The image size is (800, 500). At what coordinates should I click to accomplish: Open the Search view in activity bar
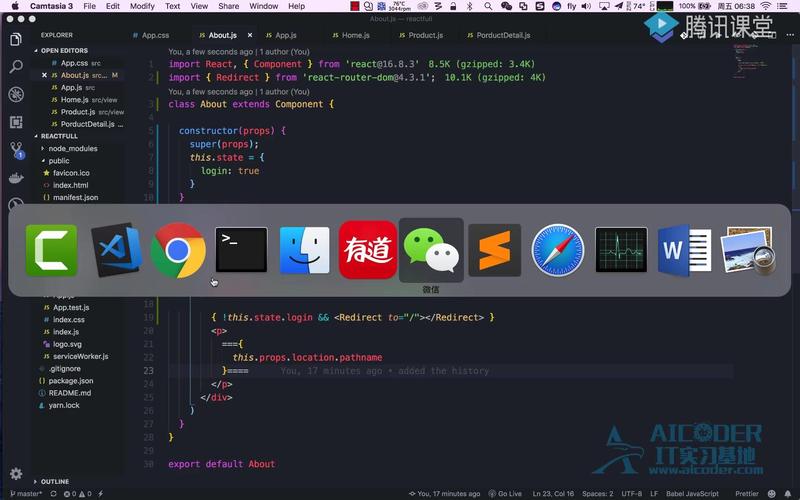pos(16,66)
